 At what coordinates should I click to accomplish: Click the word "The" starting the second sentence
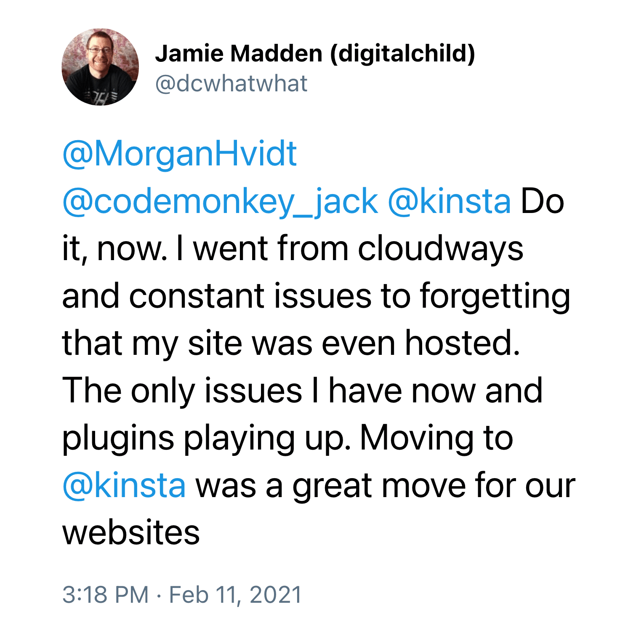coord(91,391)
